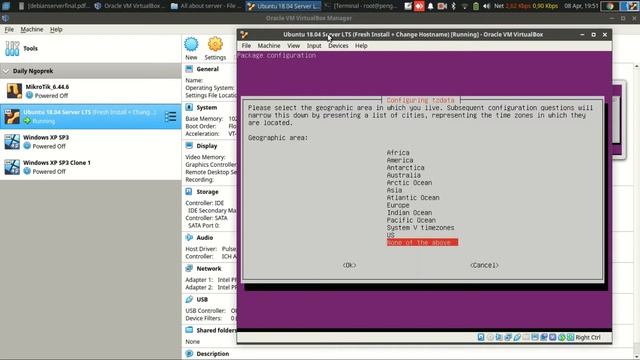Click the MikroTik VM icon
Image resolution: width=640 pixels, height=360 pixels.
coord(14,91)
